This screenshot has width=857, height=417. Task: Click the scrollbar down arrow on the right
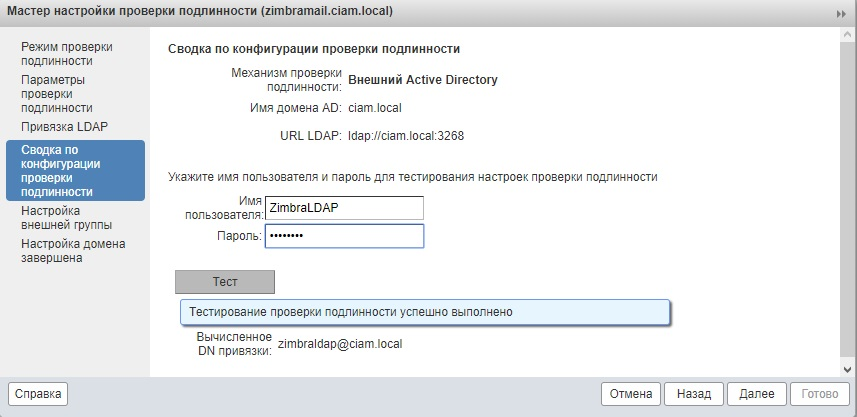[x=849, y=368]
